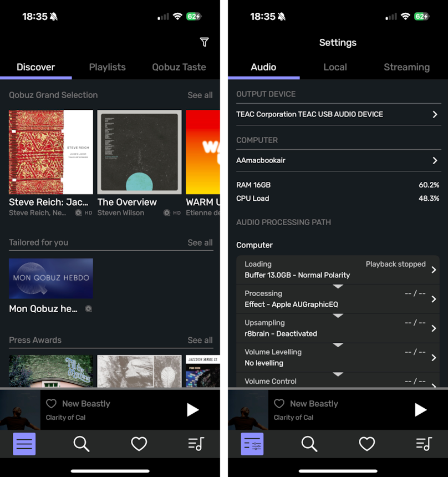Expand the TEAC USB Audio Device entry
Image resolution: width=448 pixels, height=477 pixels.
pyautogui.click(x=338, y=114)
